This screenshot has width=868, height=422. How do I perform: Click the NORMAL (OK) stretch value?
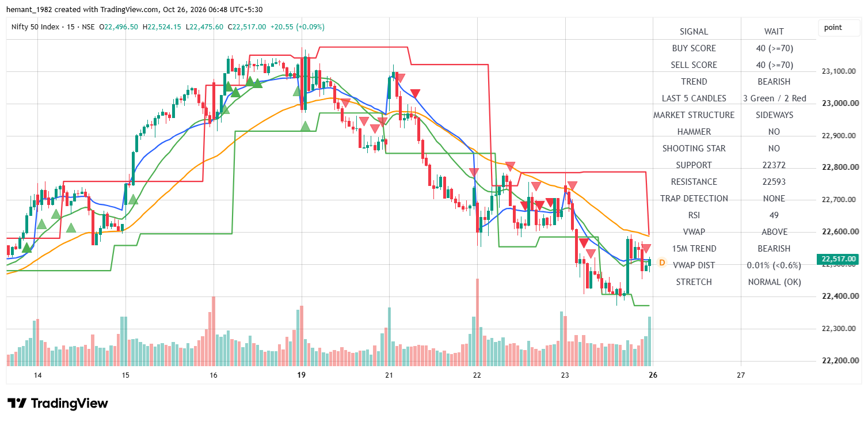[x=774, y=282]
